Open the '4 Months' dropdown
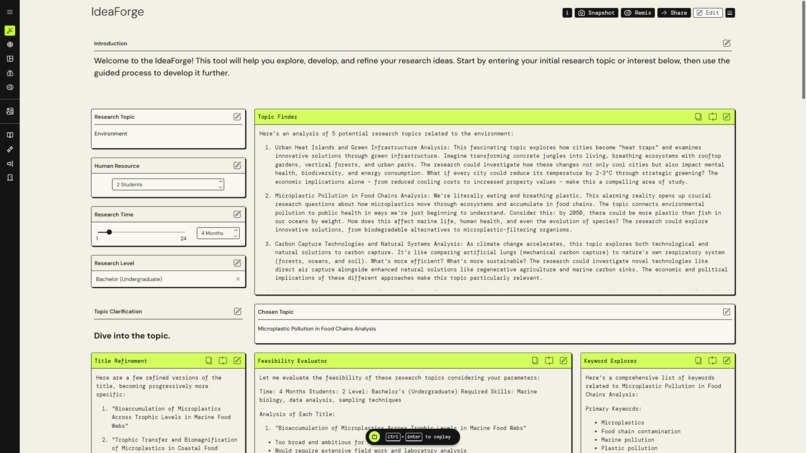This screenshot has height=453, width=806. pyautogui.click(x=218, y=233)
